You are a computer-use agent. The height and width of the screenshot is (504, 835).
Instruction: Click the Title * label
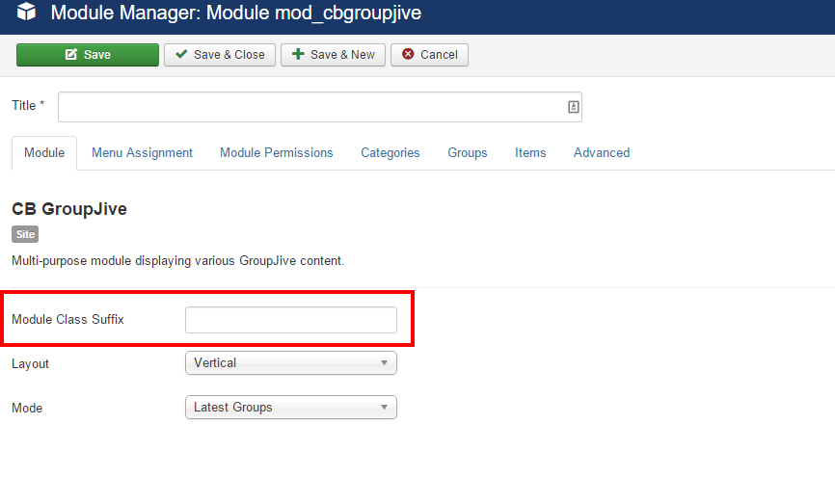click(x=28, y=105)
